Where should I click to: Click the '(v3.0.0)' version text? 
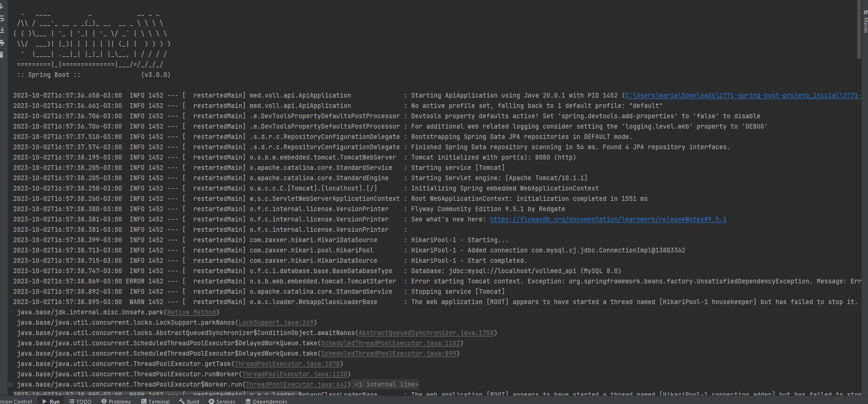click(x=156, y=75)
